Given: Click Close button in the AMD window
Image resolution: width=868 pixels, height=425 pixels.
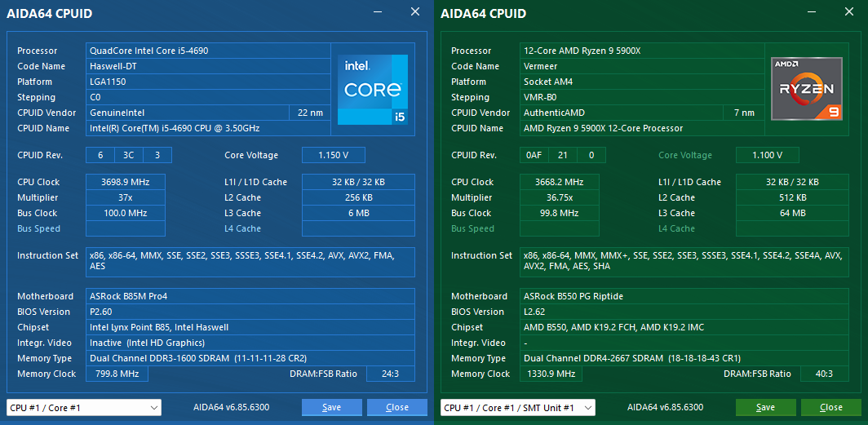Looking at the screenshot, I should pos(831,407).
